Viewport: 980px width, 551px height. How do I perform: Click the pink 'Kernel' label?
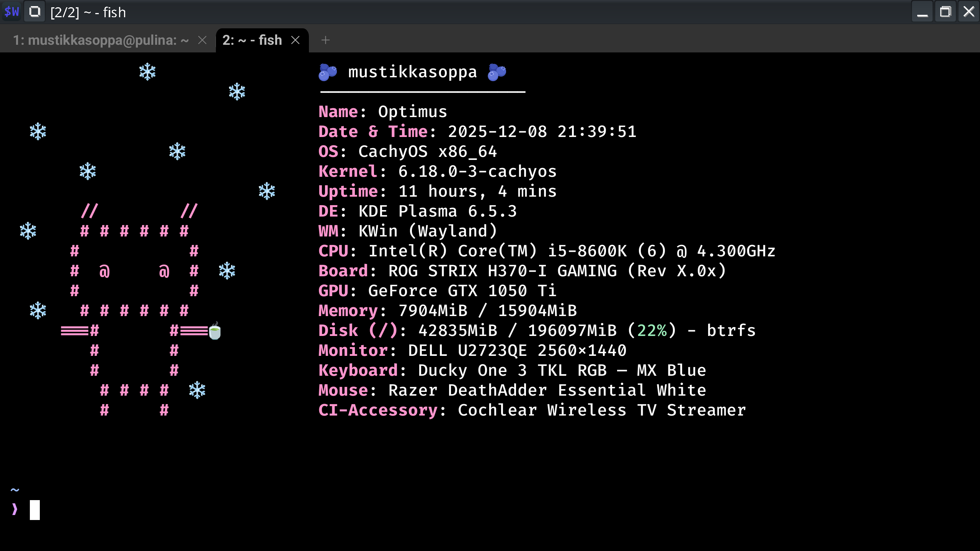[348, 171]
